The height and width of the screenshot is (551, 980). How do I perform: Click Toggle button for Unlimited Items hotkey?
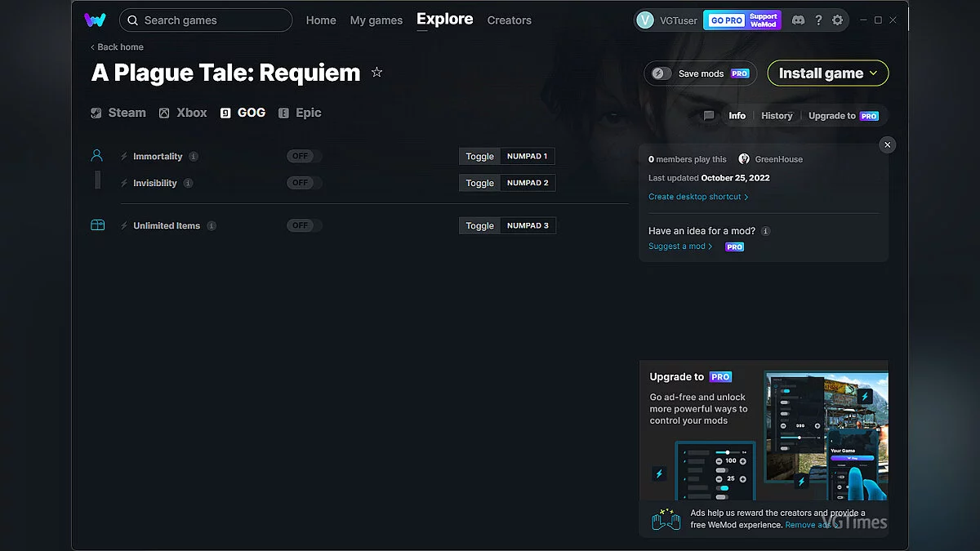pos(480,225)
